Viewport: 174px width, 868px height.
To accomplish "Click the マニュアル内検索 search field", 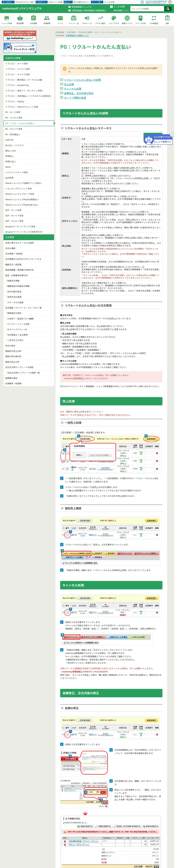I will point(147,9).
